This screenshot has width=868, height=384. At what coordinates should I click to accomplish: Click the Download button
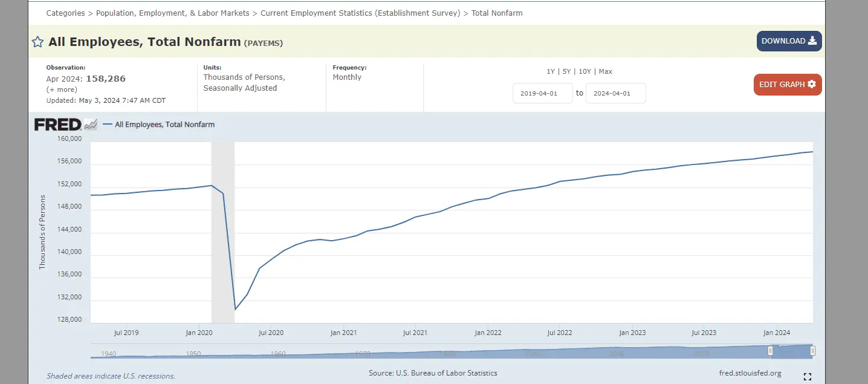pyautogui.click(x=789, y=41)
